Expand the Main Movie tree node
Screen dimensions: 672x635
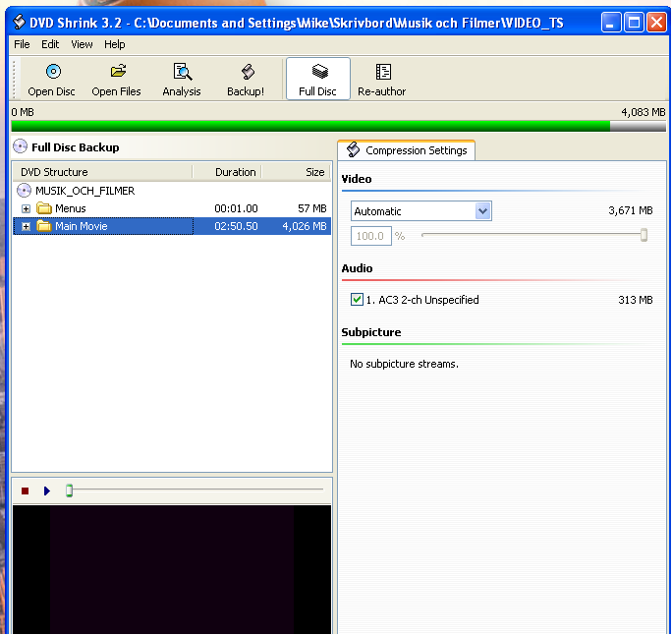click(x=27, y=226)
